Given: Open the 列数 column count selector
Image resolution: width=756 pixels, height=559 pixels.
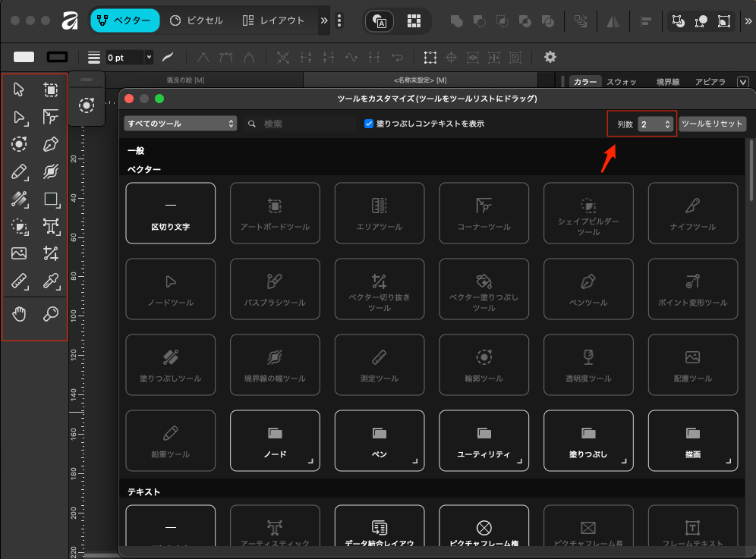Looking at the screenshot, I should [x=655, y=124].
